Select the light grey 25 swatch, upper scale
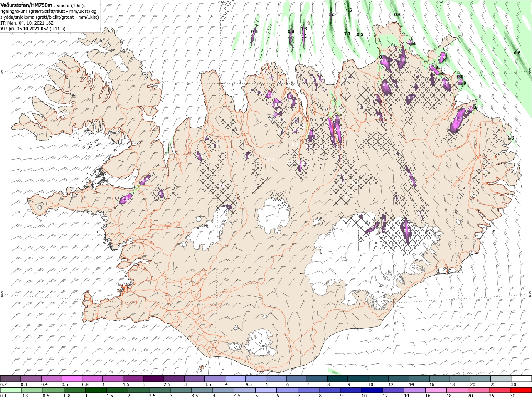Viewport: 532px width, 399px height. (501, 379)
